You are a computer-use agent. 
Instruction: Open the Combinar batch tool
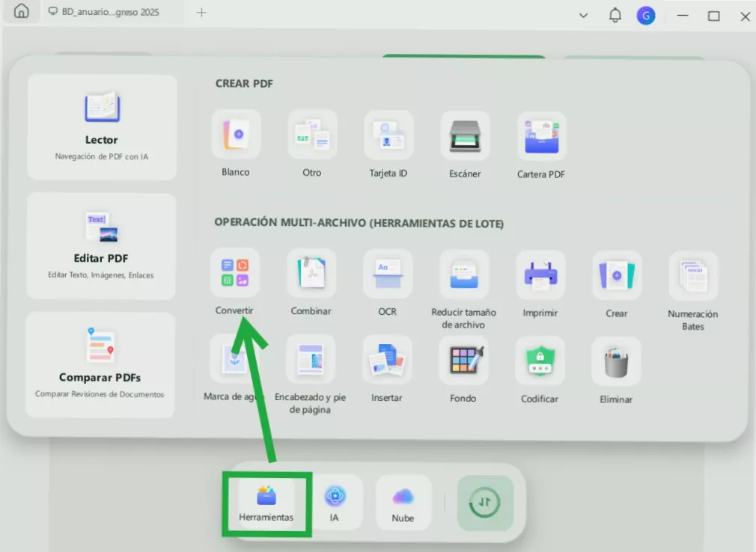point(311,273)
